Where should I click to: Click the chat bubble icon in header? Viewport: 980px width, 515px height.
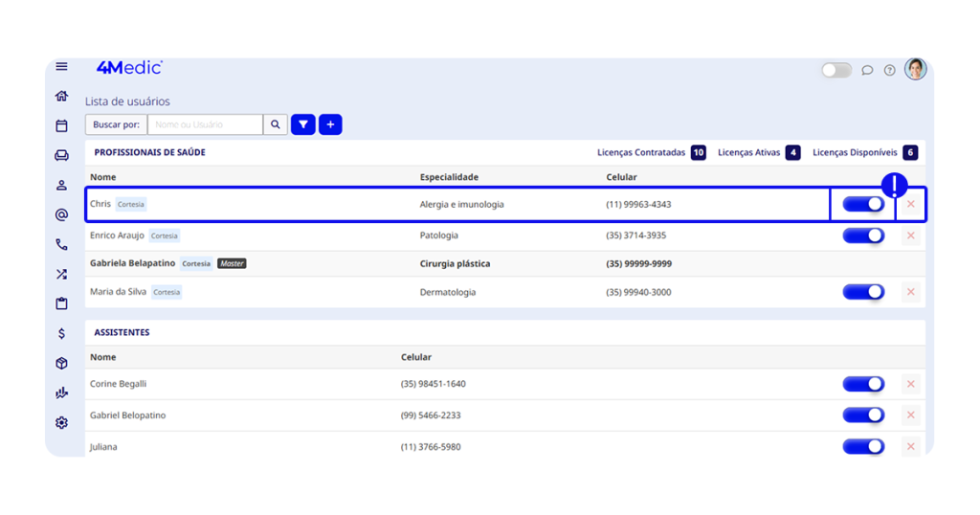click(x=867, y=70)
